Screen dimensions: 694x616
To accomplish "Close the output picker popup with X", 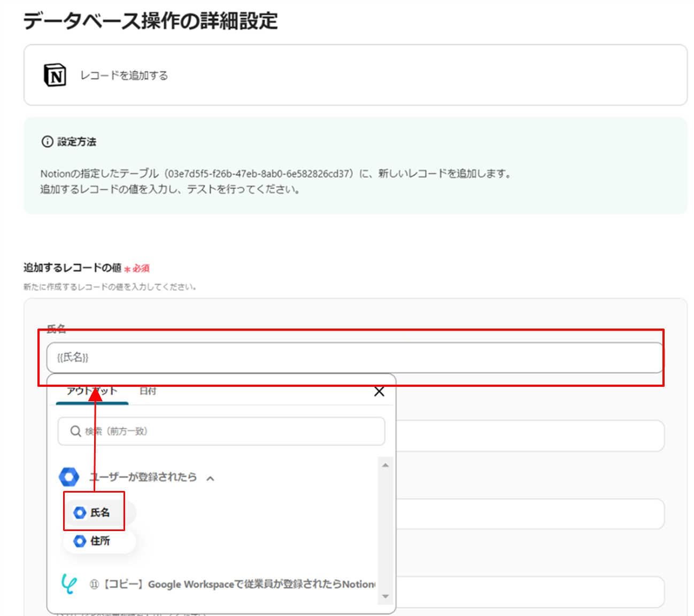I will click(379, 392).
